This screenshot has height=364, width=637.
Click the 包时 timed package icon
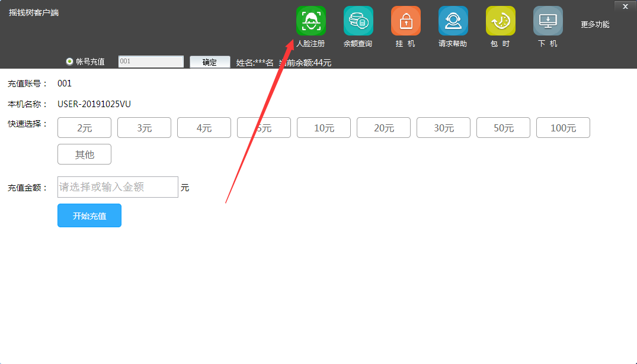point(500,21)
